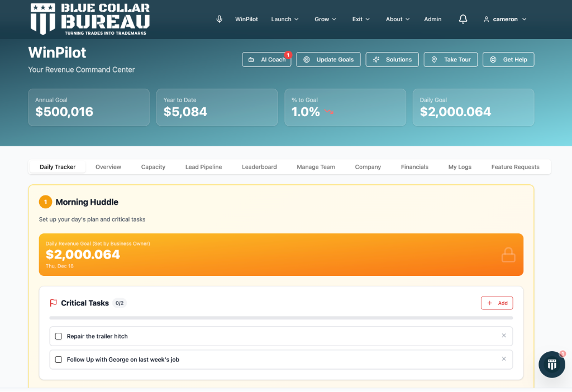Expand the About menu
The image size is (572, 392).
[398, 19]
